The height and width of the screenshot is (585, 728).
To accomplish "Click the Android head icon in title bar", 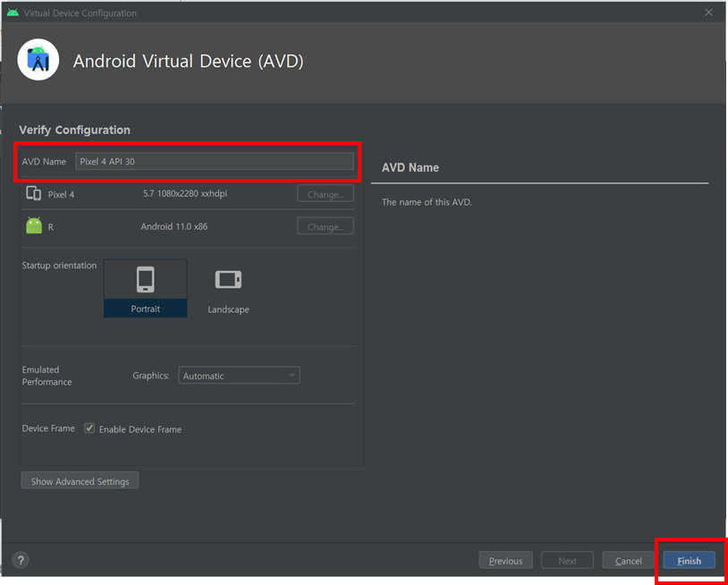I will [13, 13].
